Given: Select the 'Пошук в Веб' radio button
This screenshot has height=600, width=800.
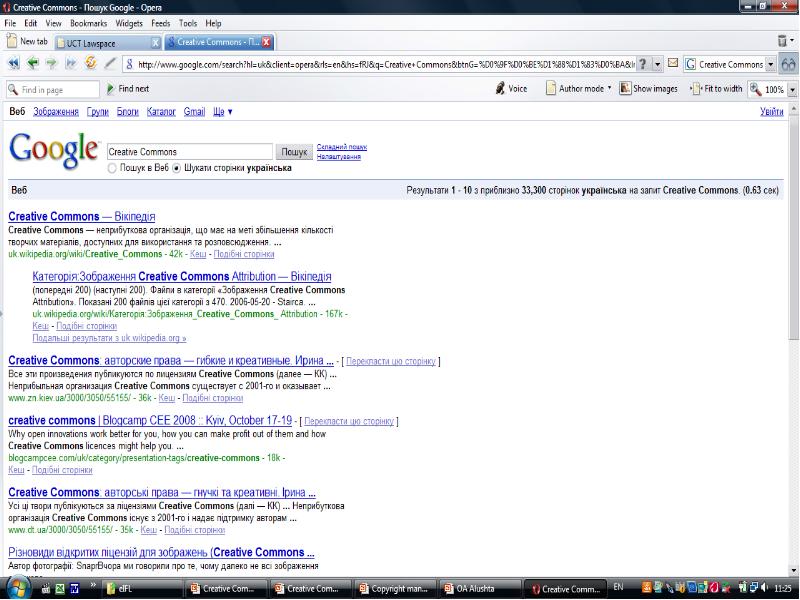Looking at the screenshot, I should pyautogui.click(x=112, y=168).
